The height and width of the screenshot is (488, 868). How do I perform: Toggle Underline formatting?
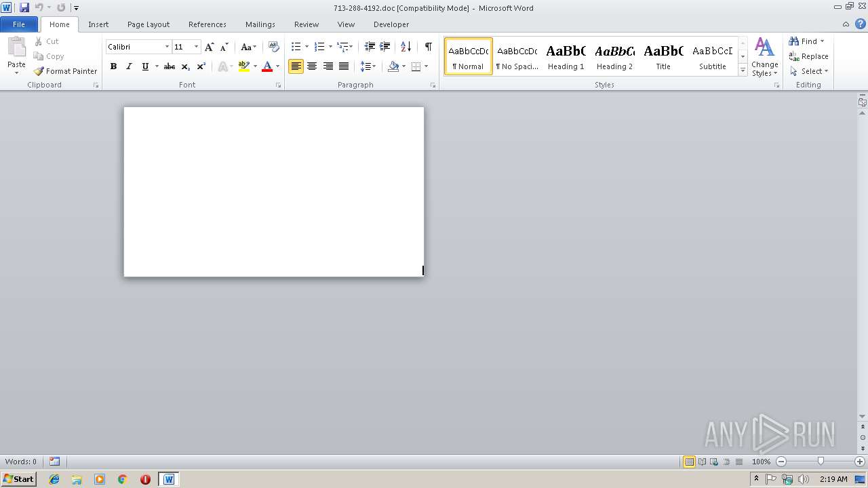click(145, 66)
